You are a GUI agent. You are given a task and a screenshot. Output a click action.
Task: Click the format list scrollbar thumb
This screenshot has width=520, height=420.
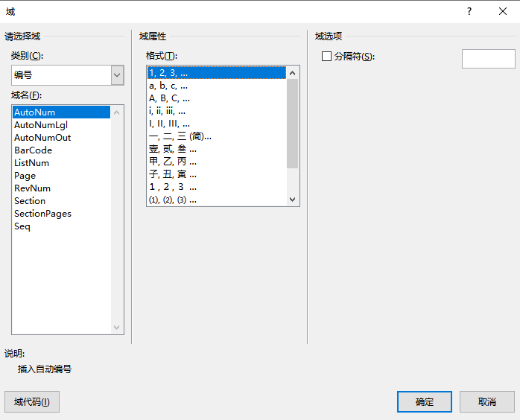point(292,124)
